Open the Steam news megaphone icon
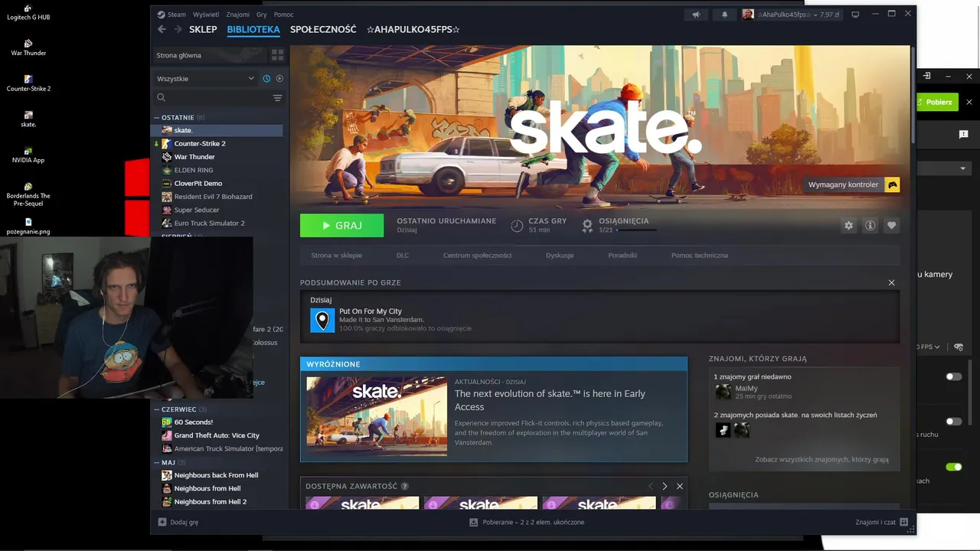 tap(696, 15)
